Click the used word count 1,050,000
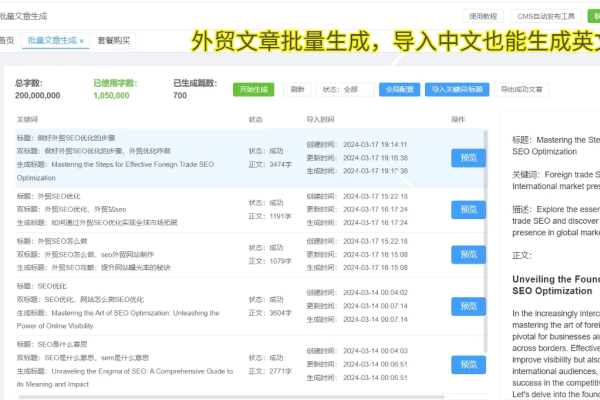 tap(111, 95)
